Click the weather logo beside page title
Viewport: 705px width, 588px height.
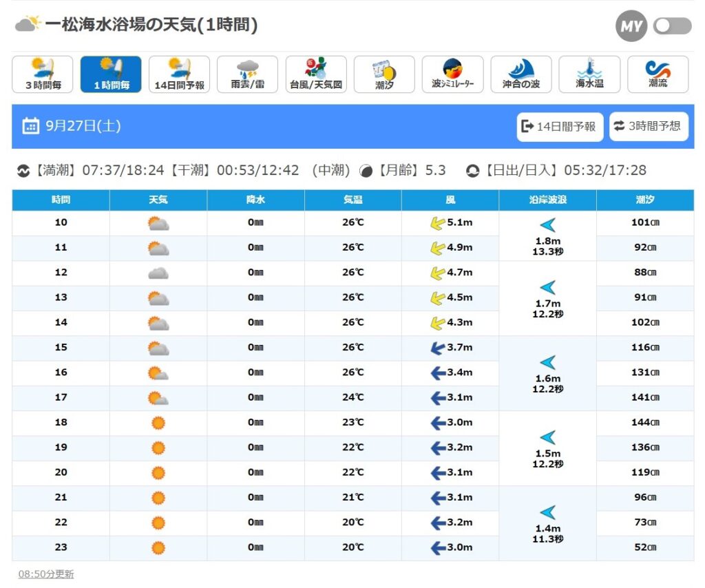tap(28, 23)
